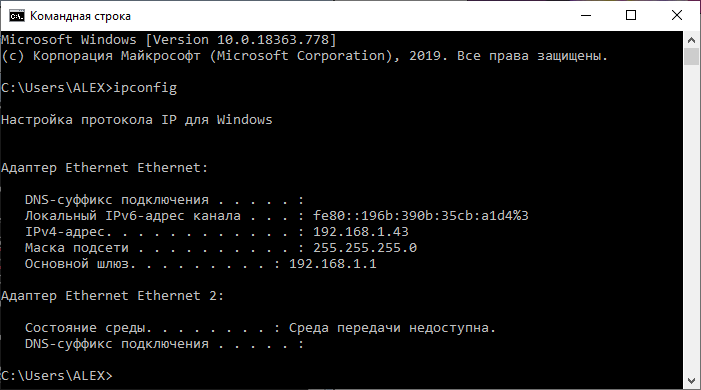
Task: Click the typed ipconfig command
Action: (x=145, y=88)
